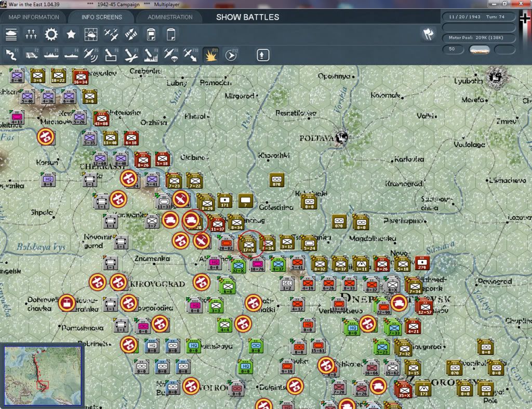Viewport: 532px width, 409px height.
Task: Open the losses screen crosses icon
Action: point(31,35)
